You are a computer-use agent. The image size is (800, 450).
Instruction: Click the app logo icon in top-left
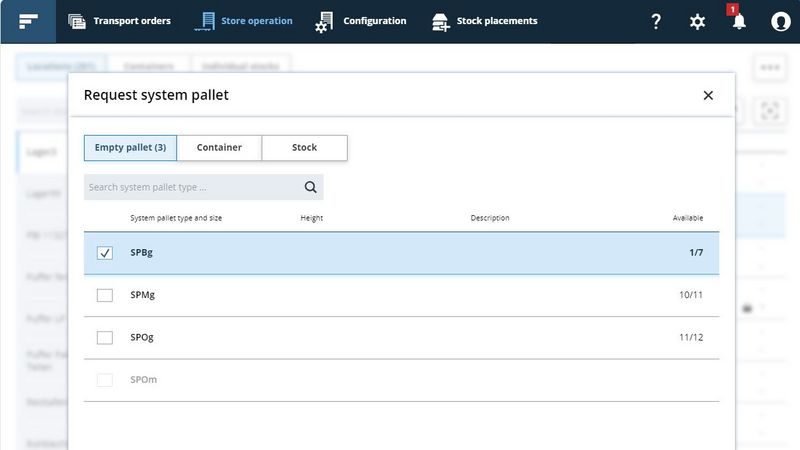[x=28, y=21]
